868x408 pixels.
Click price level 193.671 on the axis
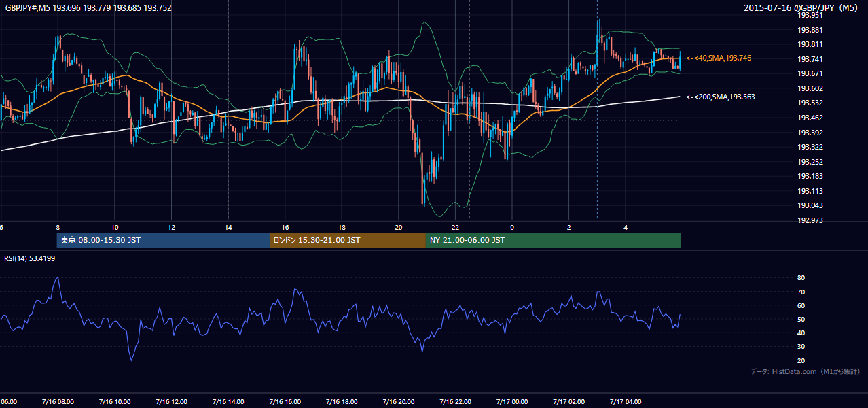tap(810, 73)
